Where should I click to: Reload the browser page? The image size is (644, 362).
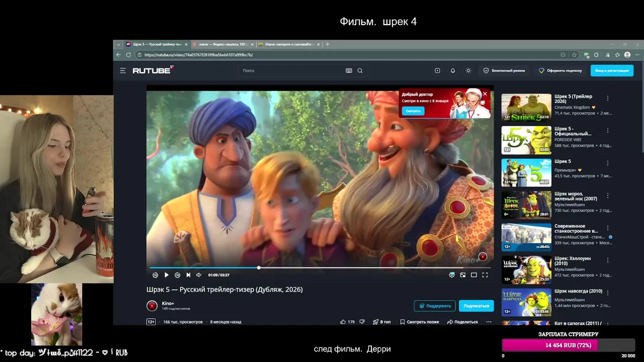point(129,55)
